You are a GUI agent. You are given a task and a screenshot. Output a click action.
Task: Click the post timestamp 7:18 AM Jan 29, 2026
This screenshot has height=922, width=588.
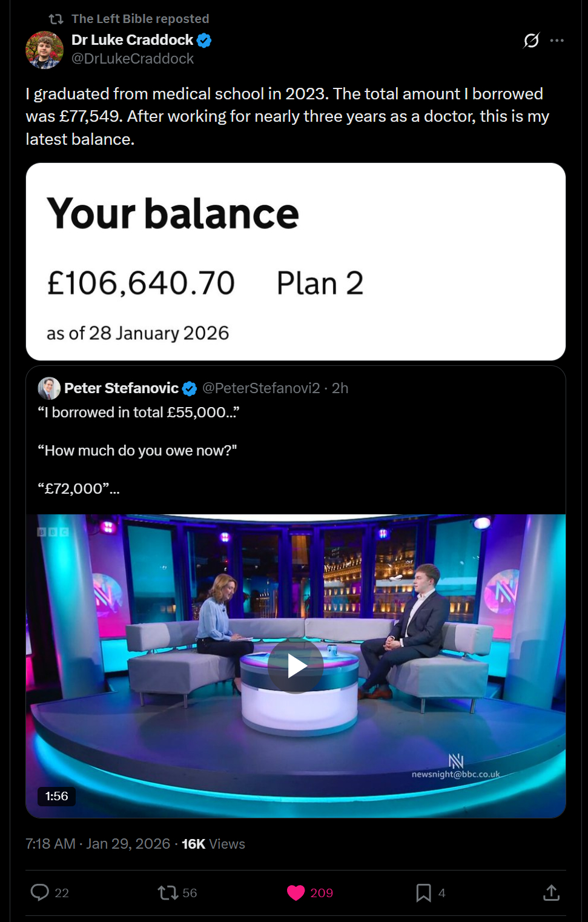click(97, 844)
